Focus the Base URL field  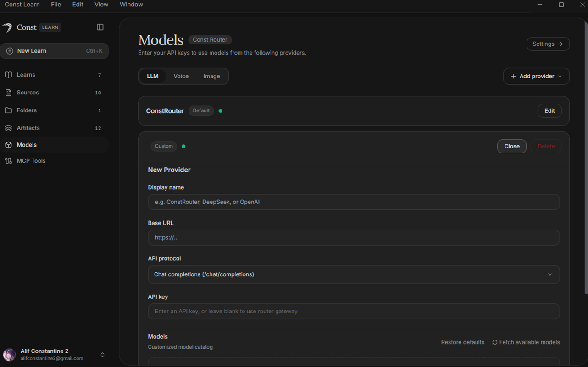(x=354, y=237)
